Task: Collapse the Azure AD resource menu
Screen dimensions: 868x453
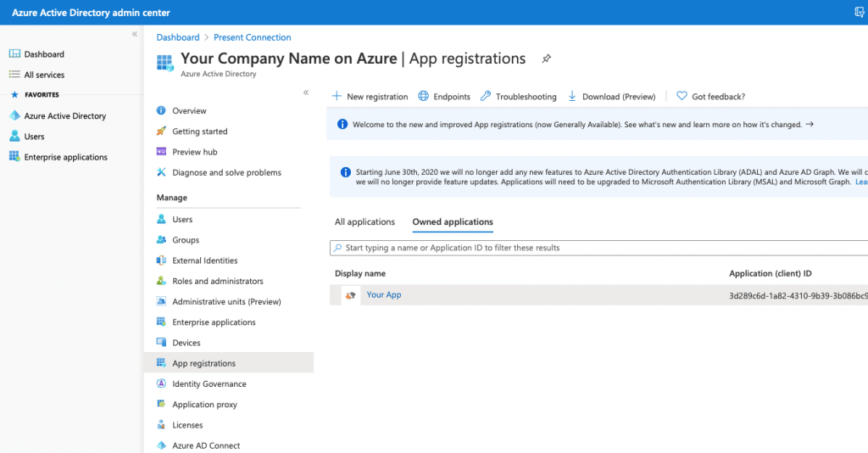Action: [x=306, y=92]
